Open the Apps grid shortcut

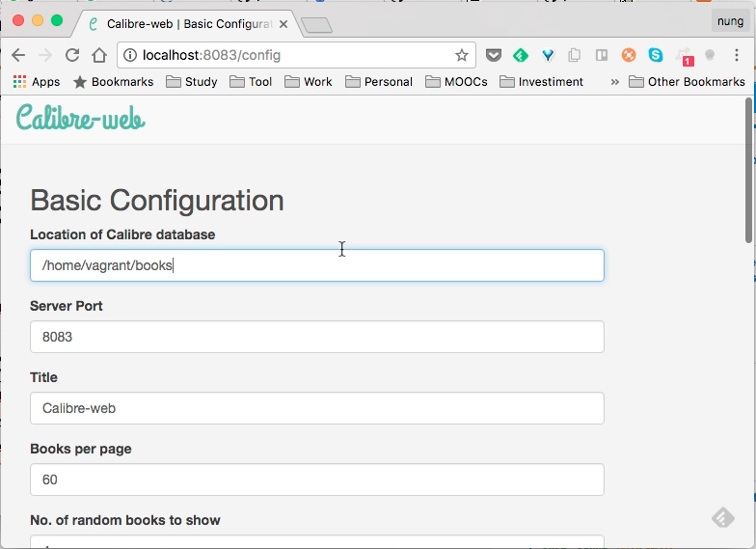coord(37,81)
